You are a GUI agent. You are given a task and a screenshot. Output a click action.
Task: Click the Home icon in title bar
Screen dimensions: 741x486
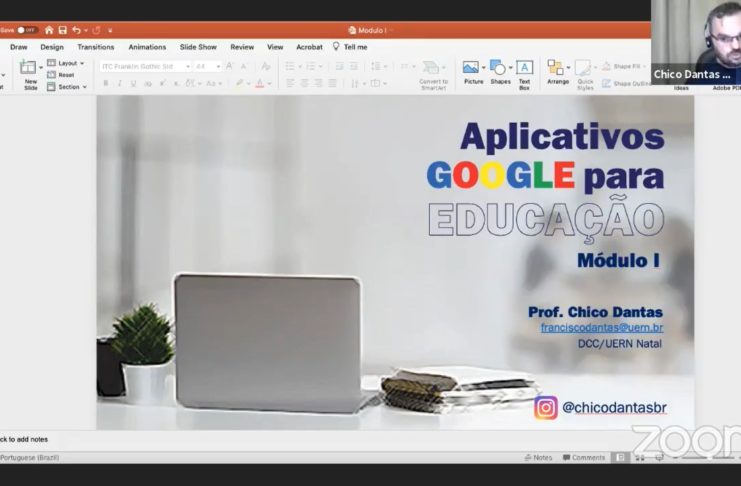click(49, 30)
